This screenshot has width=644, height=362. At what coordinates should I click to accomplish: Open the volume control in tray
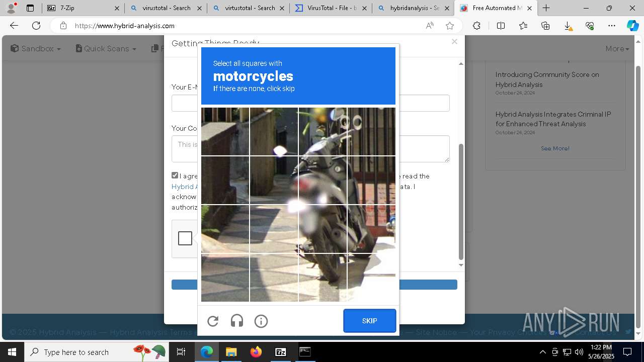pos(579,352)
